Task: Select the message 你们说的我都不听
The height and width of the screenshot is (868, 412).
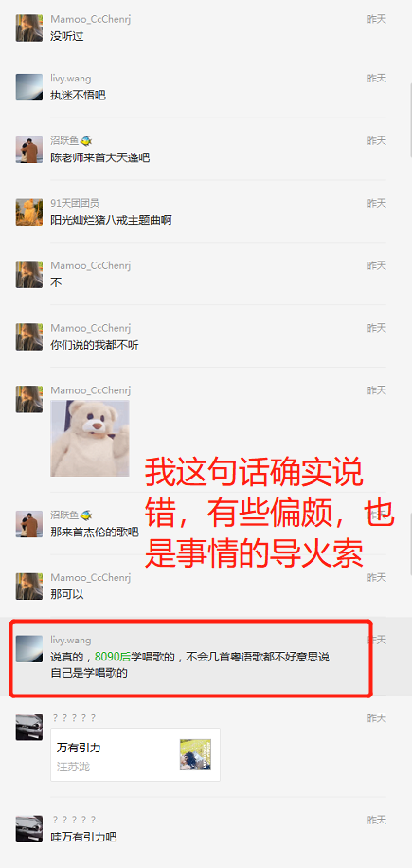Action: 95,346
